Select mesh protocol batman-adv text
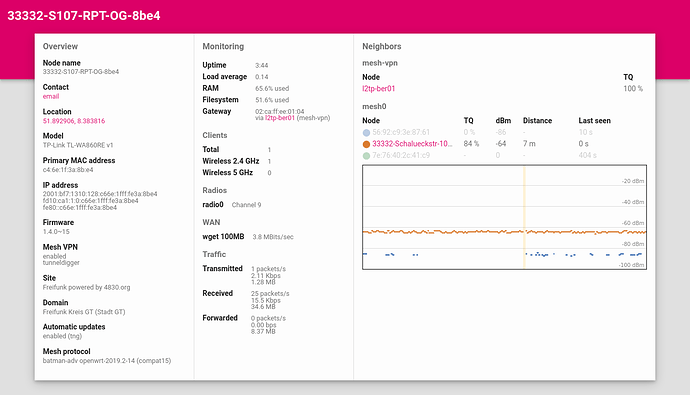 click(x=106, y=361)
